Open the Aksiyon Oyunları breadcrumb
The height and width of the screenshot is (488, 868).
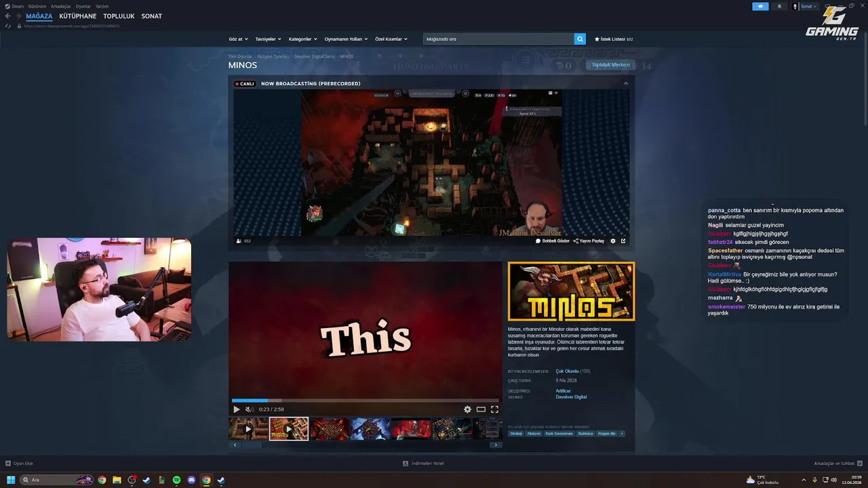pyautogui.click(x=273, y=56)
